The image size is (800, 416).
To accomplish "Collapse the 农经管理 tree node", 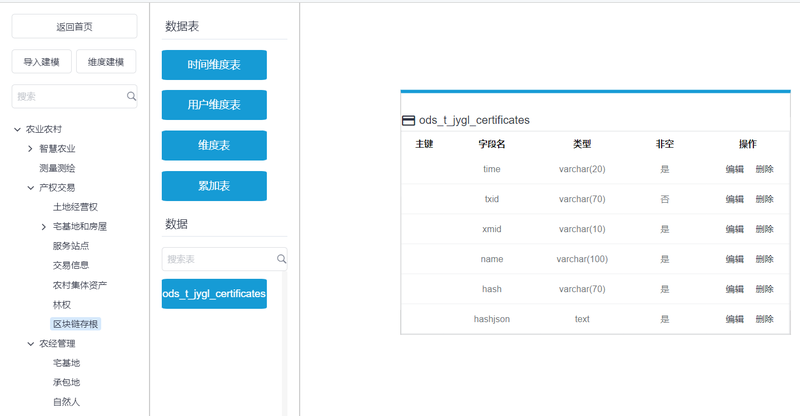I will (x=31, y=344).
